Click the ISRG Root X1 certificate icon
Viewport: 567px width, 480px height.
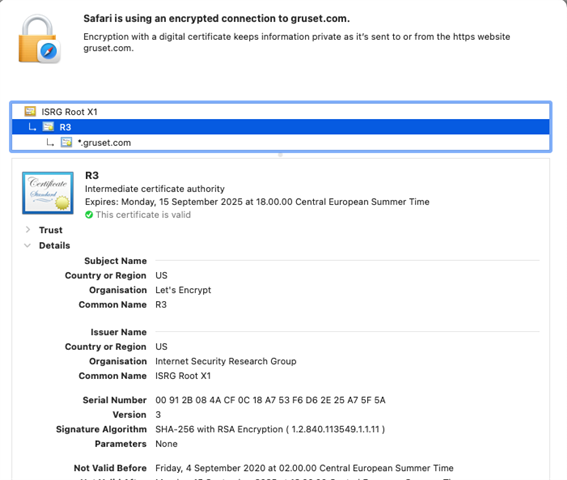(30, 111)
